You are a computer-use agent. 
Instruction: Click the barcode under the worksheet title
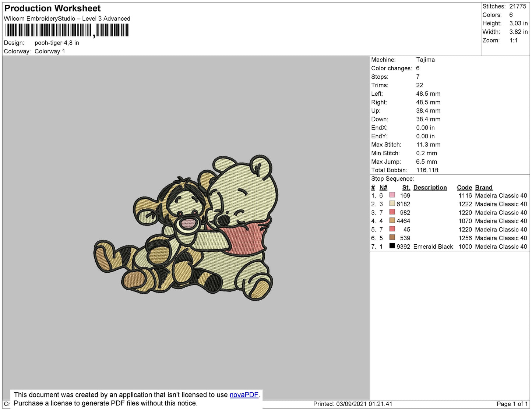point(67,30)
